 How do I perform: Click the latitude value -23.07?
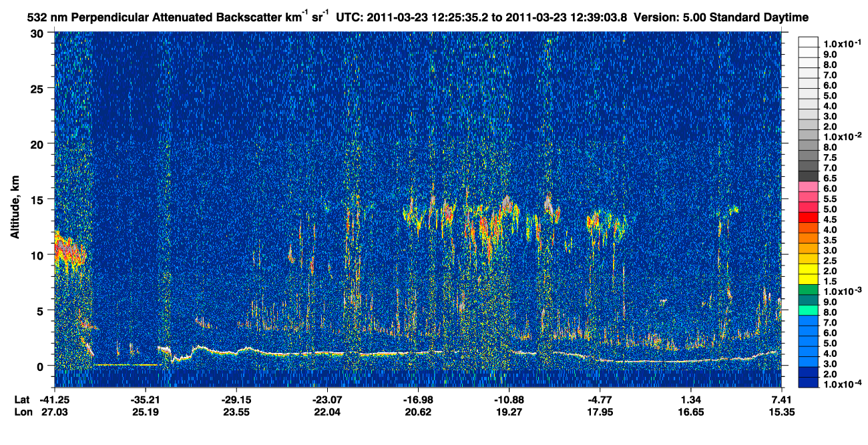(327, 400)
